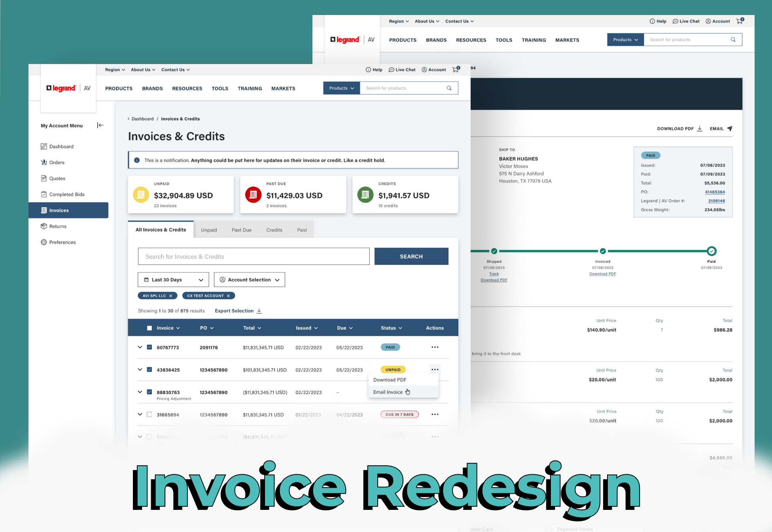
Task: Click Export Selection link
Action: tap(238, 311)
